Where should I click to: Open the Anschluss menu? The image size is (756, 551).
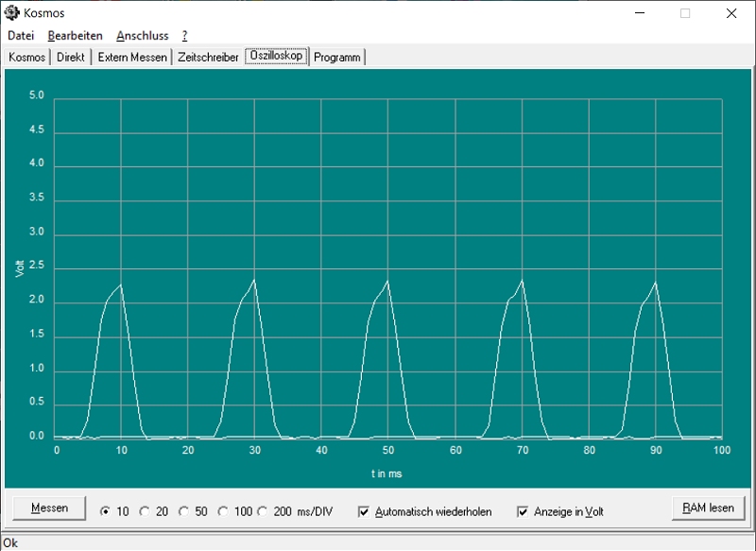[x=142, y=36]
